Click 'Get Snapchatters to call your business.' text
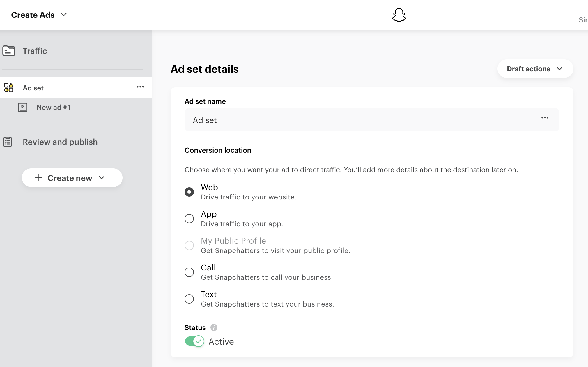588x367 pixels. (x=267, y=277)
